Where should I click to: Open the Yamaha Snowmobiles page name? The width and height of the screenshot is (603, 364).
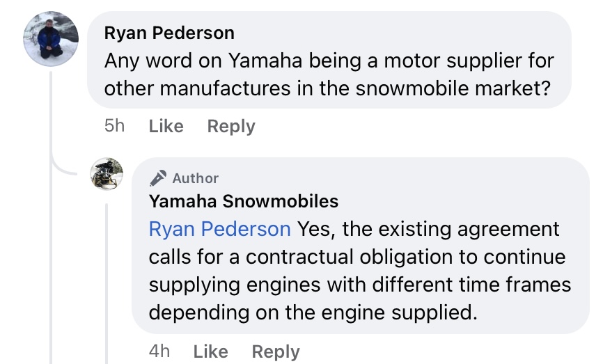[244, 202]
